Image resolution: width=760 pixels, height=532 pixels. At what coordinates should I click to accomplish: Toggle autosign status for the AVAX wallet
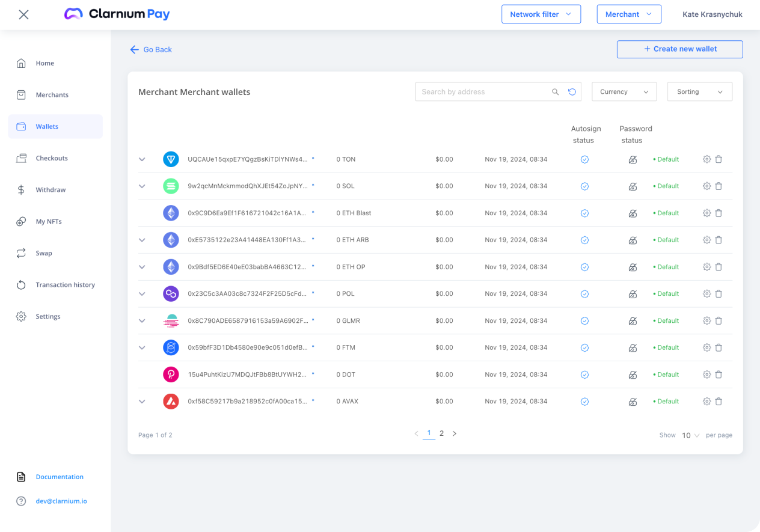coord(584,402)
